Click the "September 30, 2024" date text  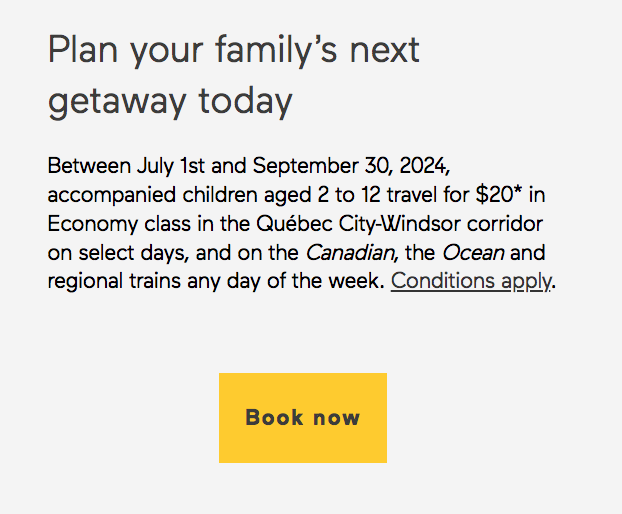[350, 166]
